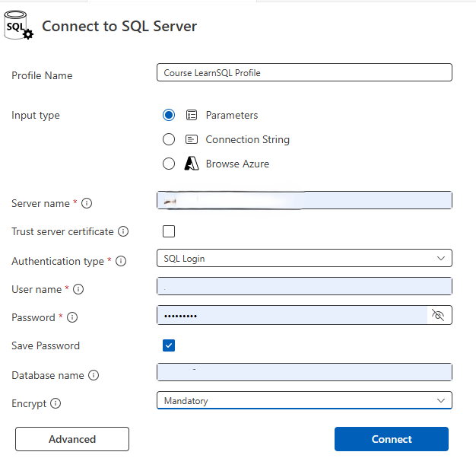Open the Authentication type SQL Login dropdown
This screenshot has width=476, height=471.
tap(304, 258)
